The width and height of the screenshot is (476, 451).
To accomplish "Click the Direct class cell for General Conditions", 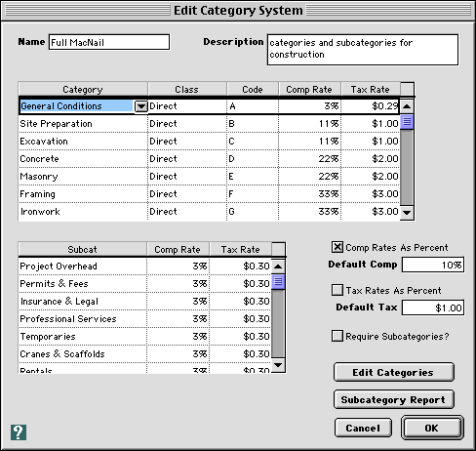I will [187, 106].
